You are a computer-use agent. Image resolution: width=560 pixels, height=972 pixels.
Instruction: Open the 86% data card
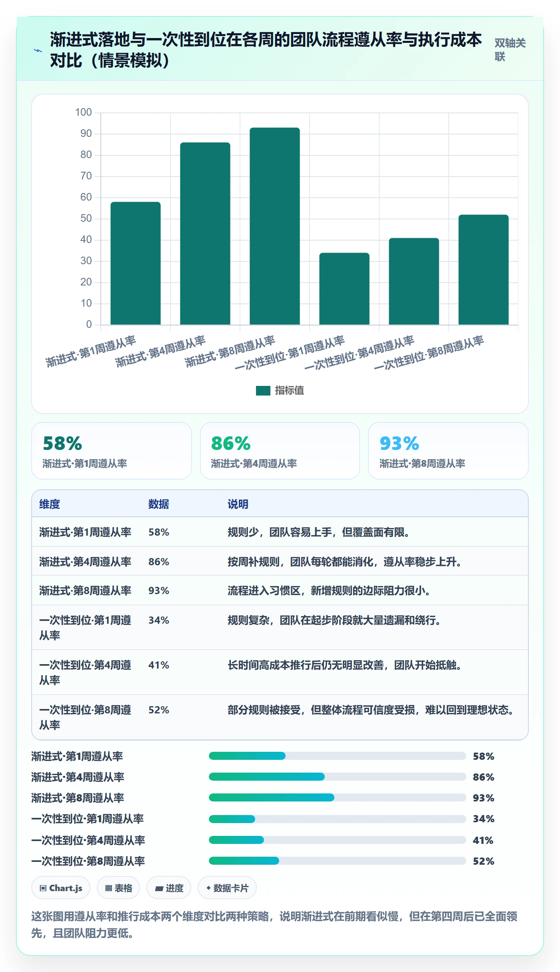pos(280,451)
